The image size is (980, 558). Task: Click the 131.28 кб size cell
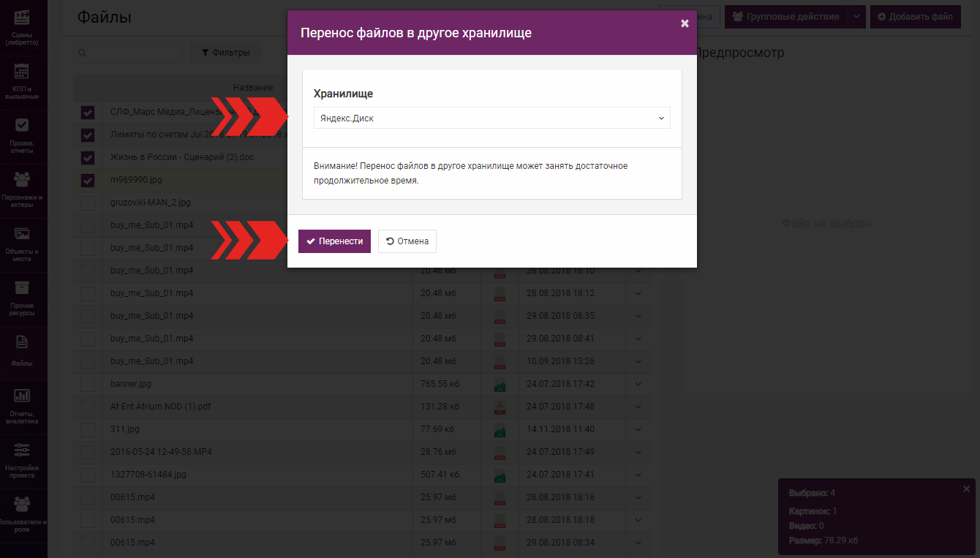[x=440, y=407]
